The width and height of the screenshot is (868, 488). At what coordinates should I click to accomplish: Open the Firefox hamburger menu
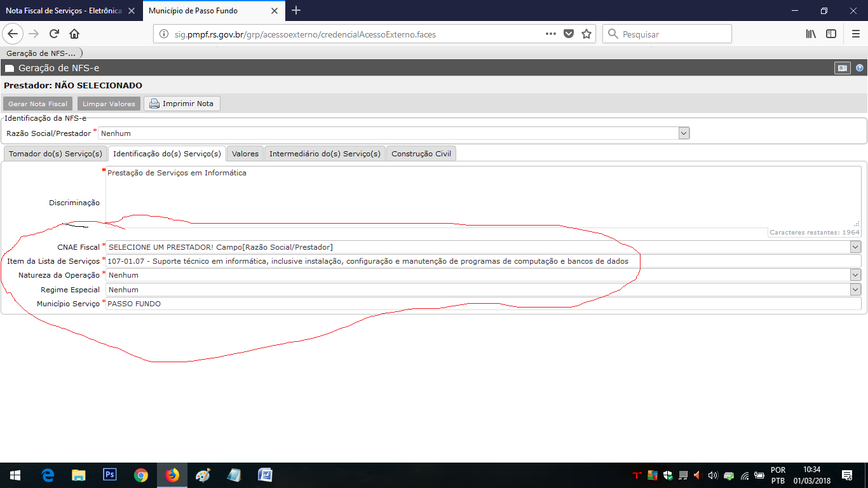tap(856, 34)
